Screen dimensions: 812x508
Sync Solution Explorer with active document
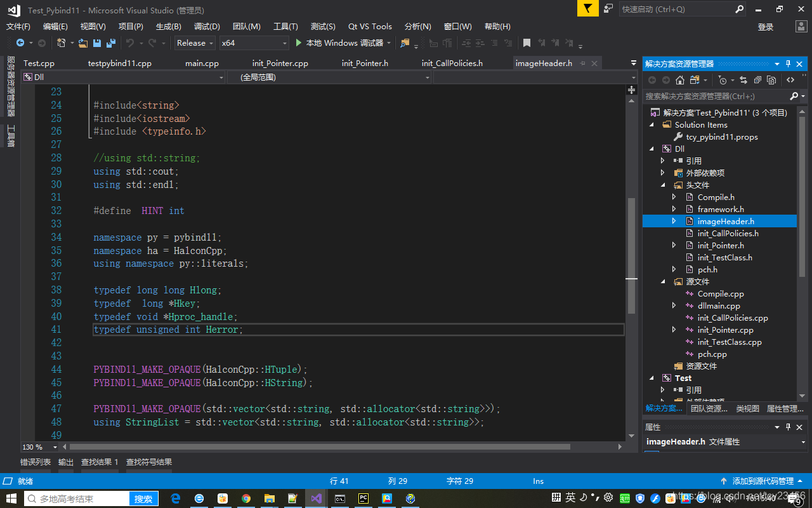pos(743,79)
